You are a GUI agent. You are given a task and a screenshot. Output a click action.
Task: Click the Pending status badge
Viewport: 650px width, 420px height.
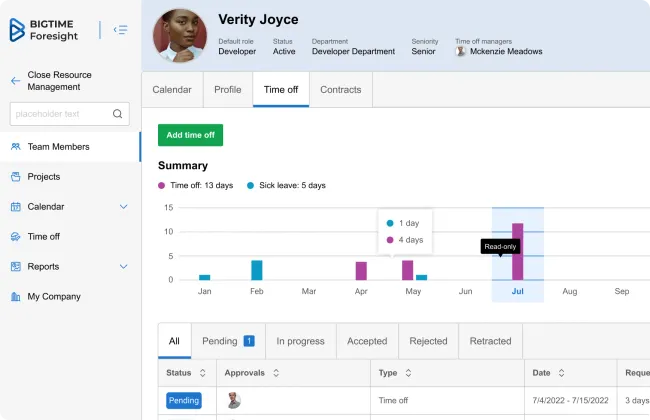pyautogui.click(x=183, y=401)
